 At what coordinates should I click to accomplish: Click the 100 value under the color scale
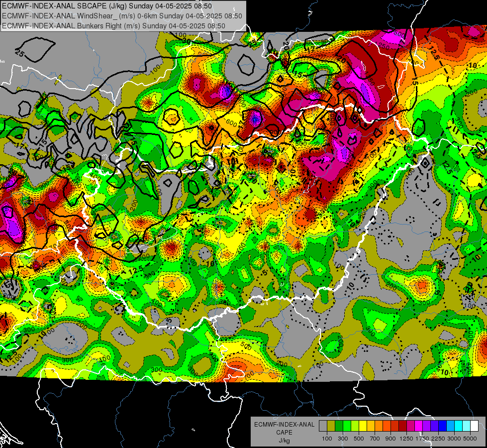(327, 439)
